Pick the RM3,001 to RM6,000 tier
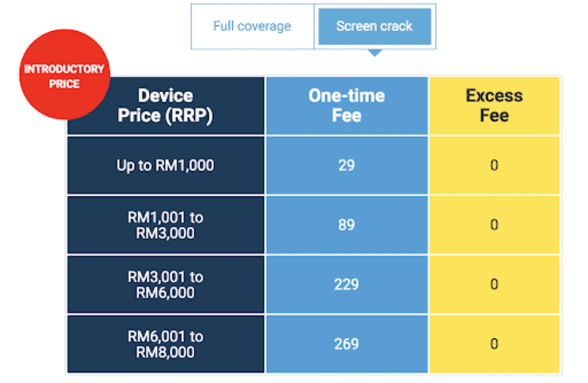The width and height of the screenshot is (588, 383). tap(166, 284)
